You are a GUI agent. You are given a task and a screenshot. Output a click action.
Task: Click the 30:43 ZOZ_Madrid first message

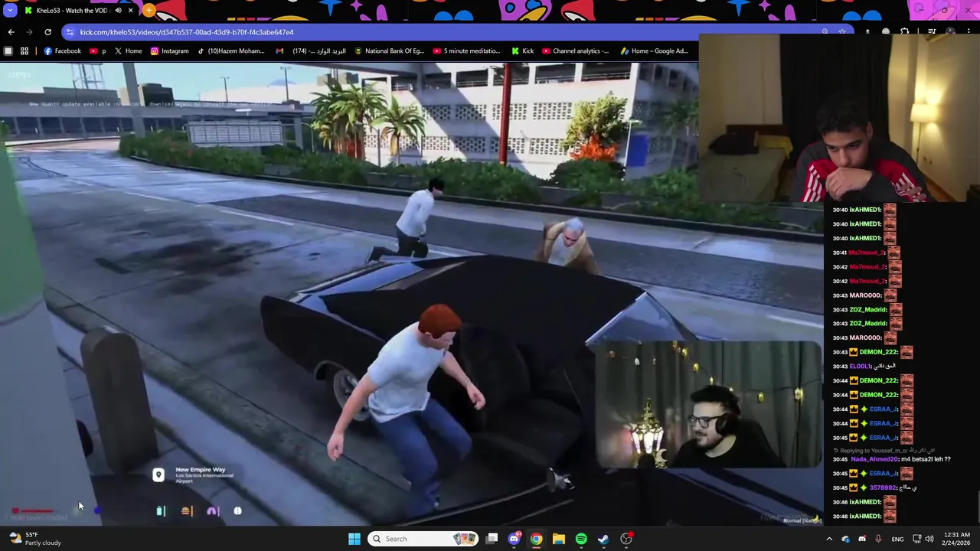(x=867, y=310)
